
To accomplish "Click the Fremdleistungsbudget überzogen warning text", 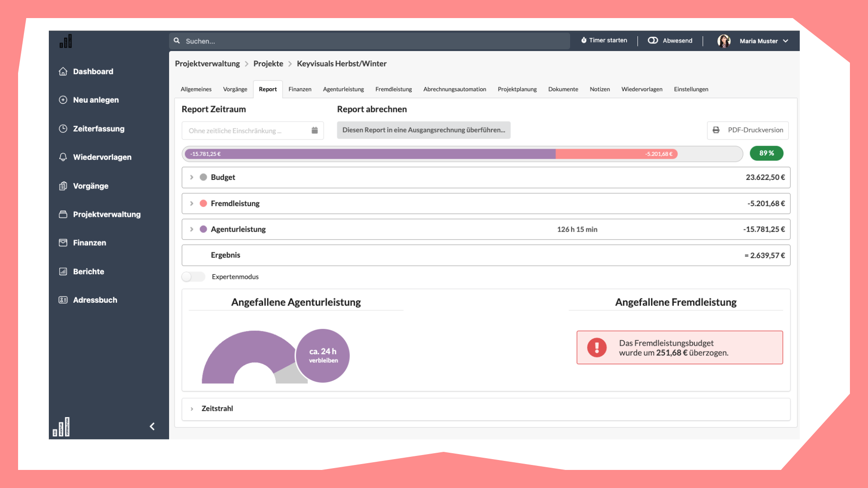I will pyautogui.click(x=674, y=347).
